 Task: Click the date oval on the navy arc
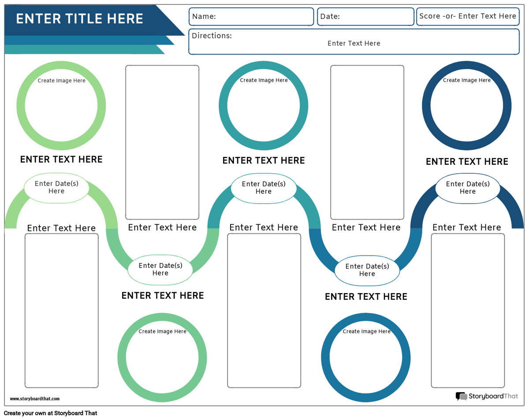[x=468, y=188]
